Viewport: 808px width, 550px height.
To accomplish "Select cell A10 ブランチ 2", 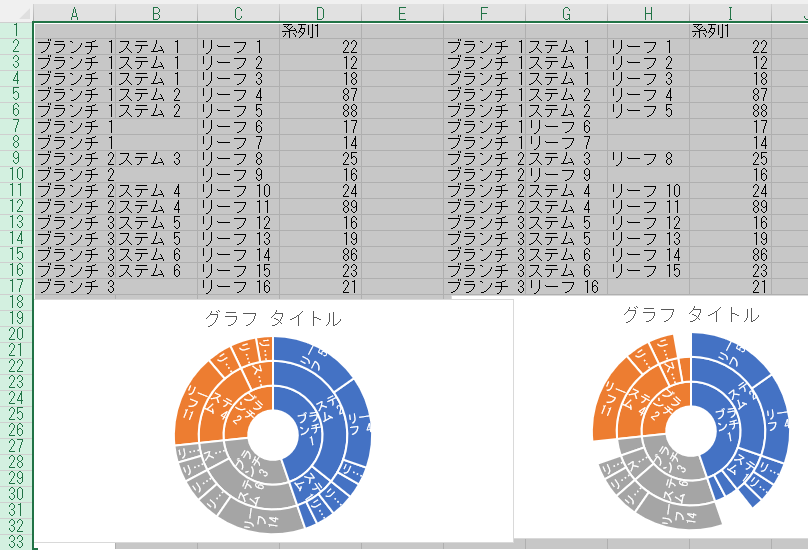I will coord(74,175).
